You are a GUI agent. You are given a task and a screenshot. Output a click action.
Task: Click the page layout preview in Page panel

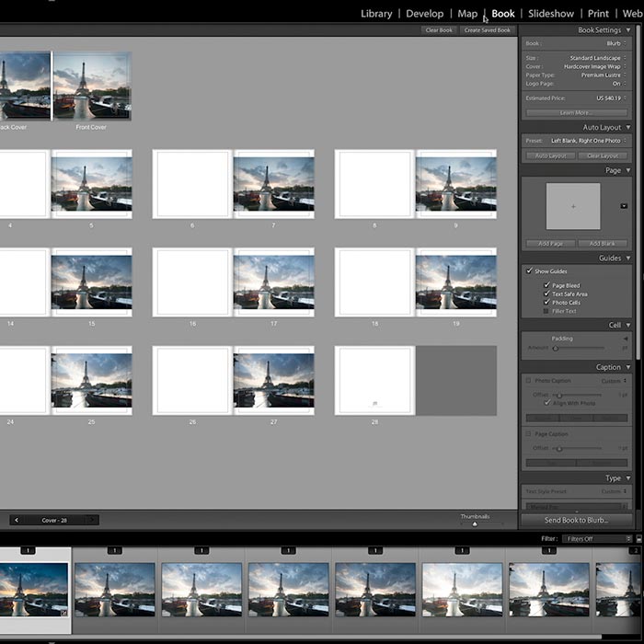tap(573, 206)
